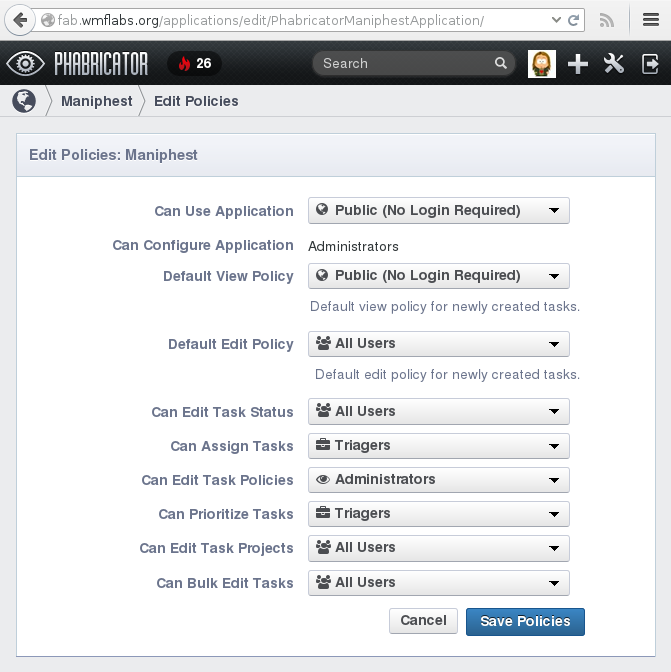The width and height of the screenshot is (671, 672).
Task: Expand the Can Edit Task Policies dropdown
Action: 439,480
